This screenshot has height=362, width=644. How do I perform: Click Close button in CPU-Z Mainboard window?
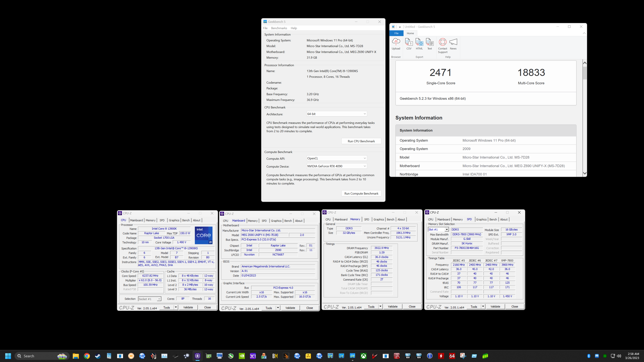(309, 308)
